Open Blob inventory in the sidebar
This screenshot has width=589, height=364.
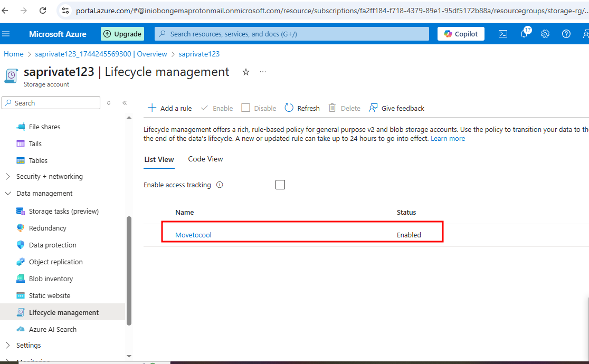(51, 279)
